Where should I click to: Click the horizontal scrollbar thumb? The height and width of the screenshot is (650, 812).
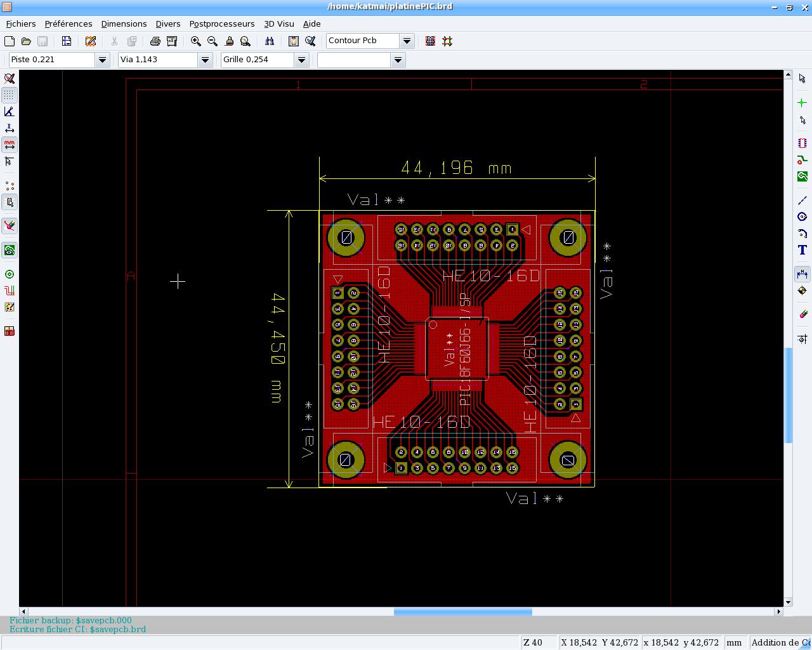[462, 611]
